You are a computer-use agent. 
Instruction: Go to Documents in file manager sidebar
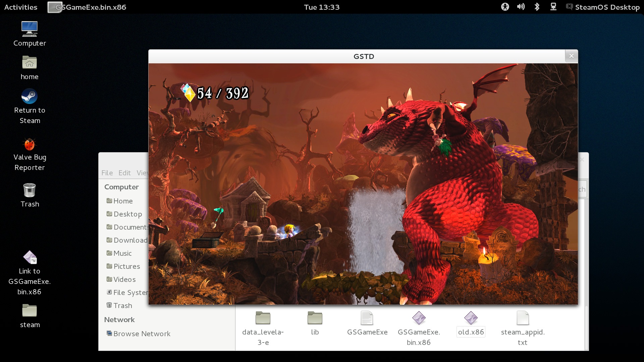click(127, 227)
